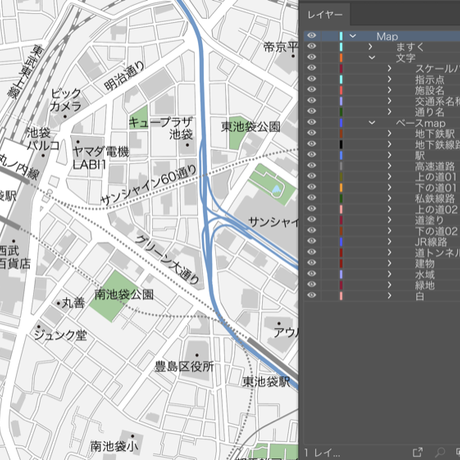Collapse the 文字 layer group
Viewport: 460px width, 460px height.
click(372, 58)
